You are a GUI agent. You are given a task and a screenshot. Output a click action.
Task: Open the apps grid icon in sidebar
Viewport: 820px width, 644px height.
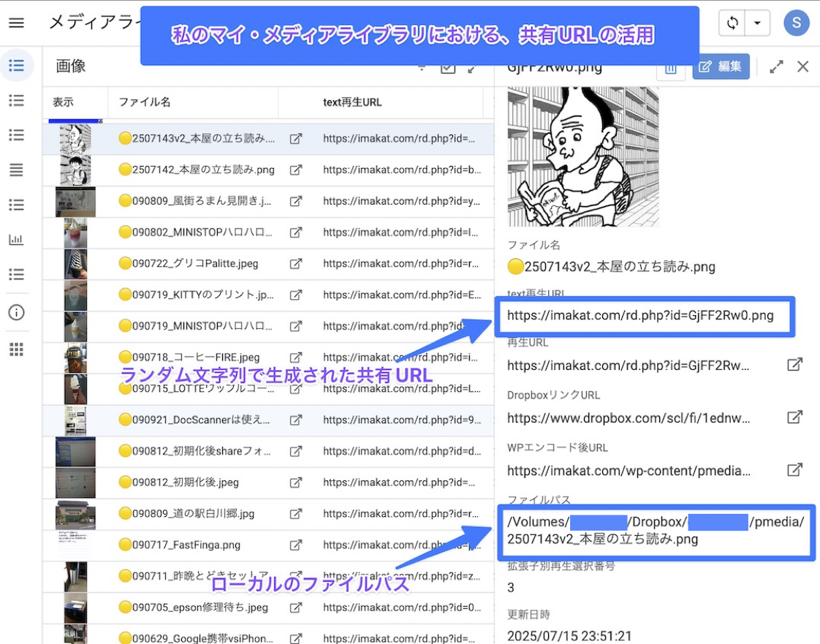[x=16, y=349]
